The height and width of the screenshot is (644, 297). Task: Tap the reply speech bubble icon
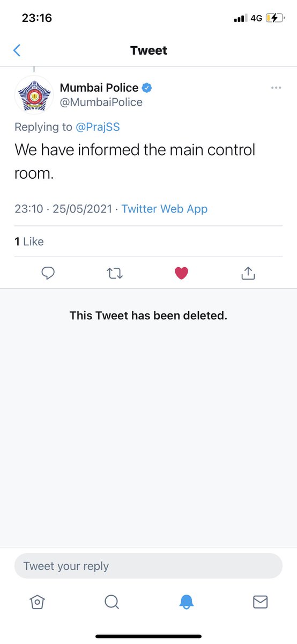(x=48, y=274)
